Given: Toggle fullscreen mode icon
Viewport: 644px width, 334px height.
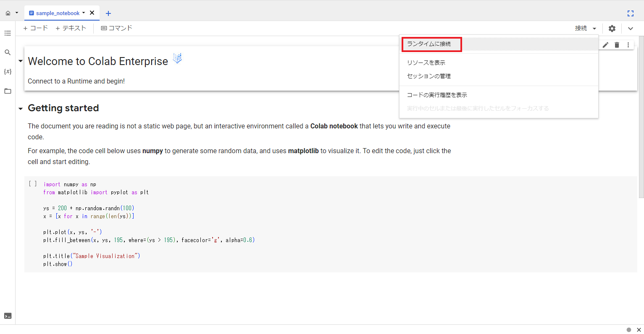Looking at the screenshot, I should pyautogui.click(x=631, y=13).
